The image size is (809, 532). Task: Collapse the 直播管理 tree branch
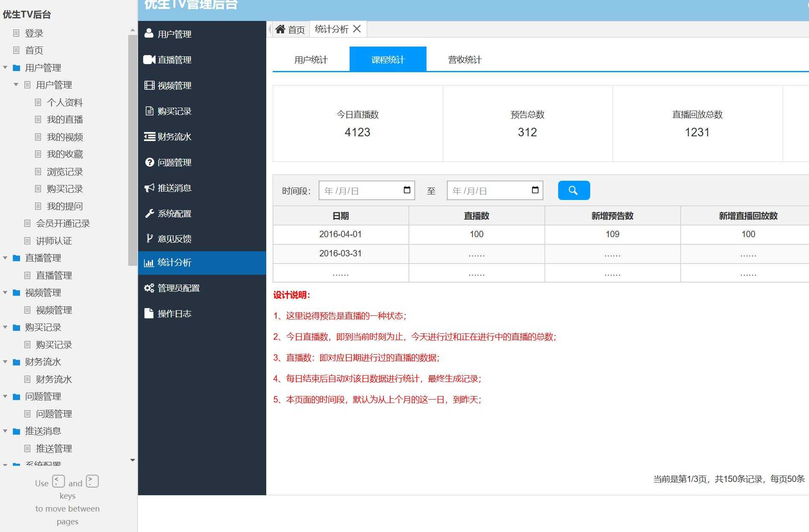6,258
